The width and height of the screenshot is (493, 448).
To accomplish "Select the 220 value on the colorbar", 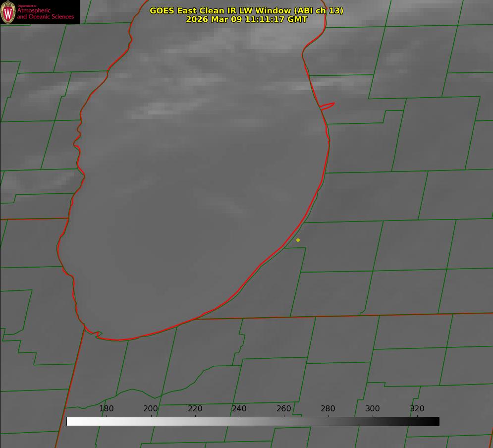I will 195,409.
